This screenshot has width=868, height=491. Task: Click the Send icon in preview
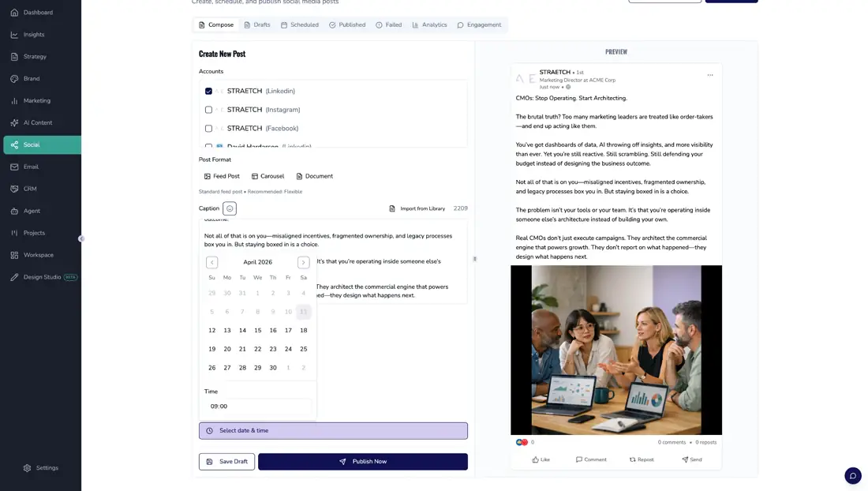(685, 459)
